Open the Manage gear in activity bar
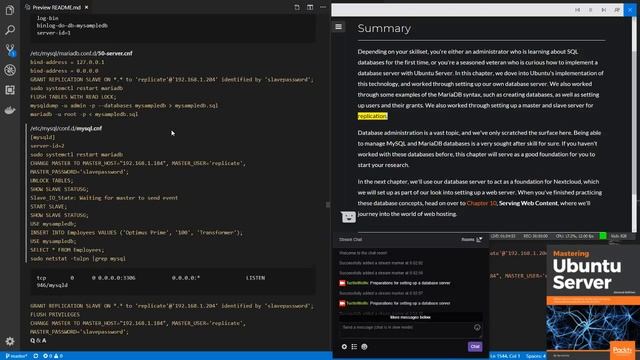This screenshot has width=640, height=360. pyautogui.click(x=10, y=341)
